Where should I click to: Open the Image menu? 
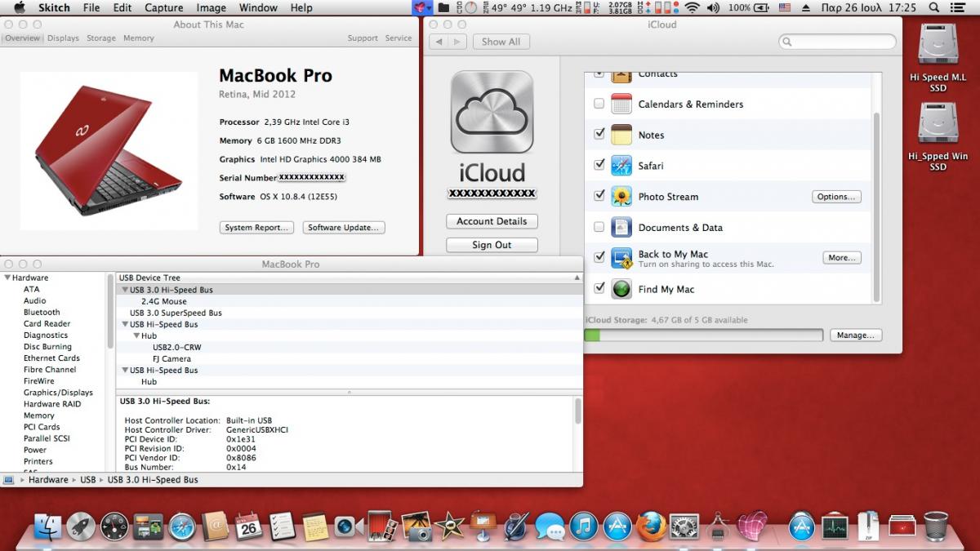point(211,7)
